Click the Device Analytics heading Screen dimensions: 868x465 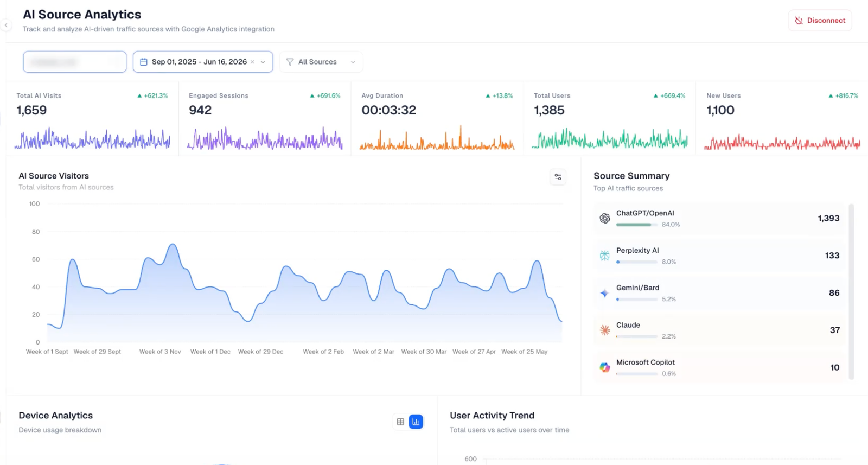55,416
